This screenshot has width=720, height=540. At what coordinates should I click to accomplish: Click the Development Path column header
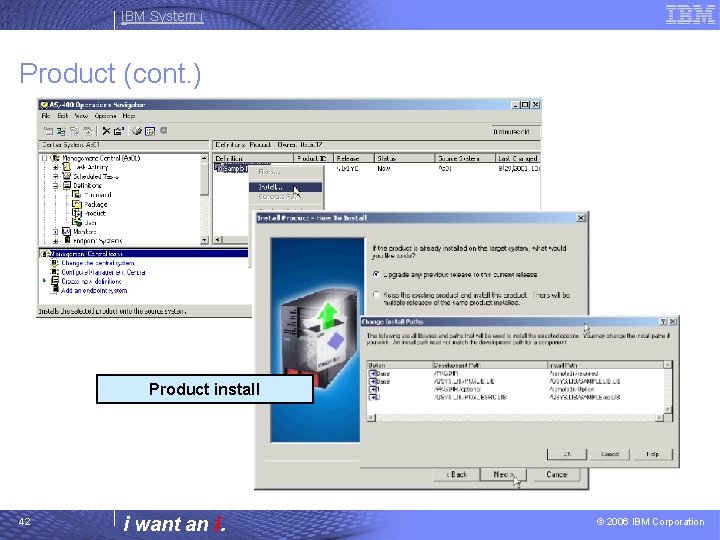pyautogui.click(x=489, y=365)
